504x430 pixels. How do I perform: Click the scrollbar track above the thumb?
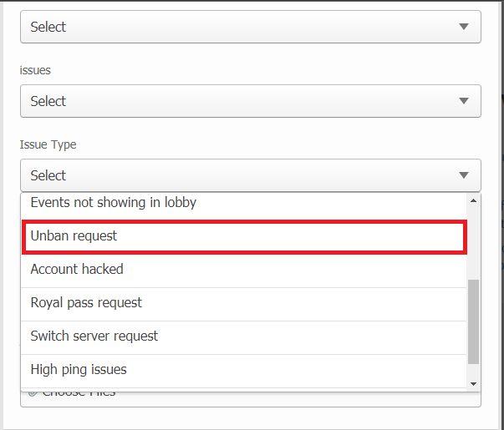474,242
